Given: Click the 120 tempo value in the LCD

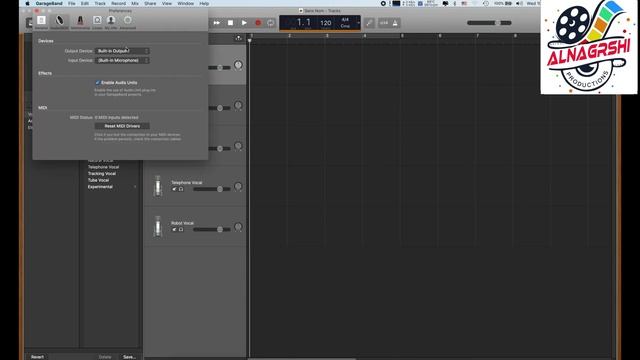Looking at the screenshot, I should tap(326, 23).
